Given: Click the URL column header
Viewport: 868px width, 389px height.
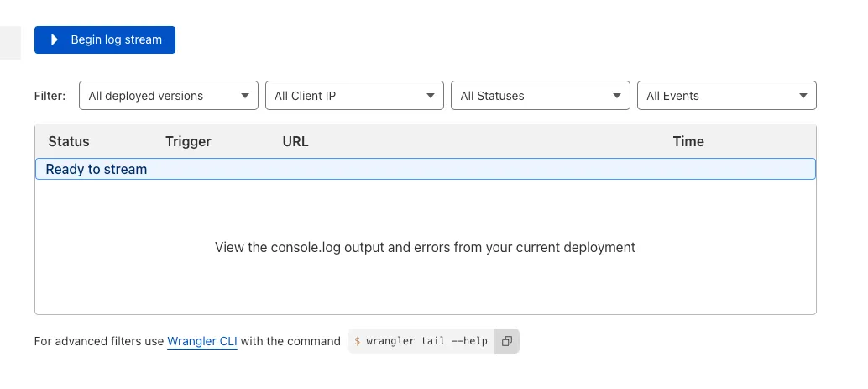Looking at the screenshot, I should (x=295, y=141).
